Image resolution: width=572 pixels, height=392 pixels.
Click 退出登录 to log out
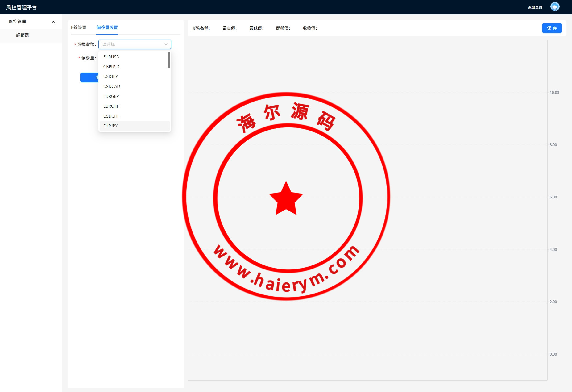click(x=535, y=7)
